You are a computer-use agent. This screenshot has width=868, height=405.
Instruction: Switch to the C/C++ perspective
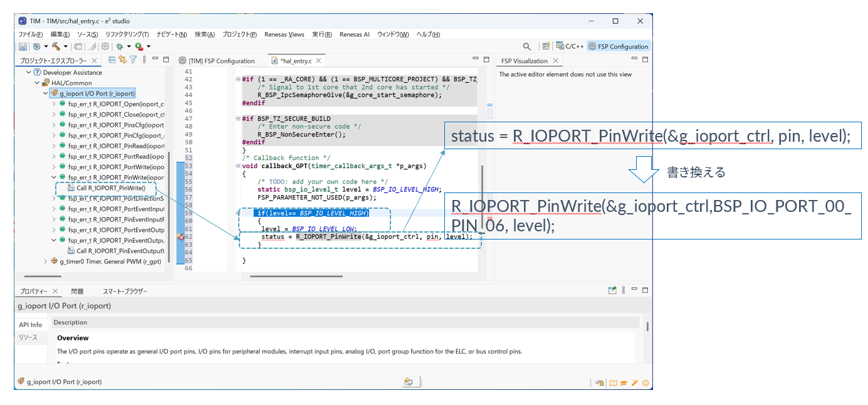click(569, 46)
